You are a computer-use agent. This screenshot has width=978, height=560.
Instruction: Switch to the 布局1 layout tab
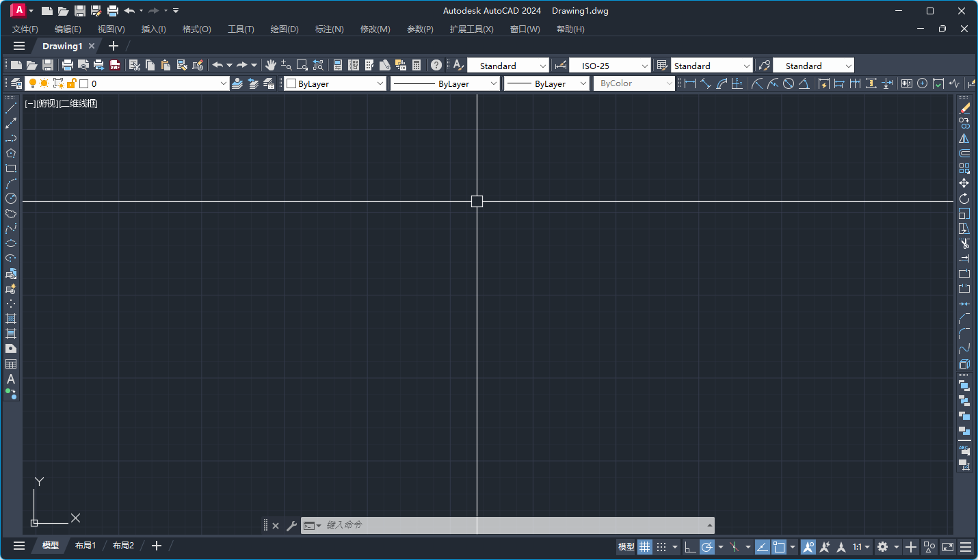pos(85,546)
